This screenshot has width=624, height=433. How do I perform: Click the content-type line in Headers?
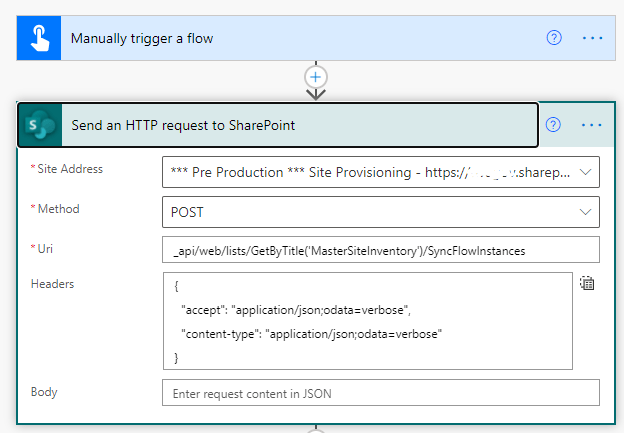pyautogui.click(x=312, y=332)
